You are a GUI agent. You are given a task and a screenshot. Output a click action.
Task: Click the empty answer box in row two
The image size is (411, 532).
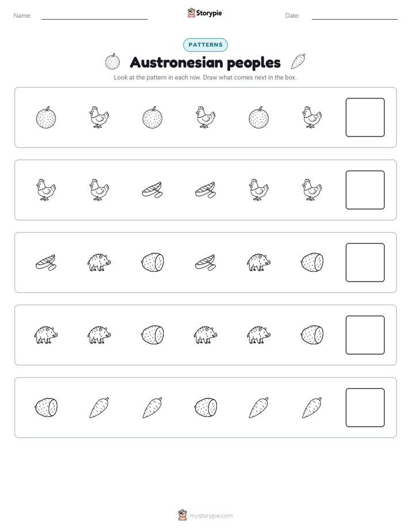(365, 190)
